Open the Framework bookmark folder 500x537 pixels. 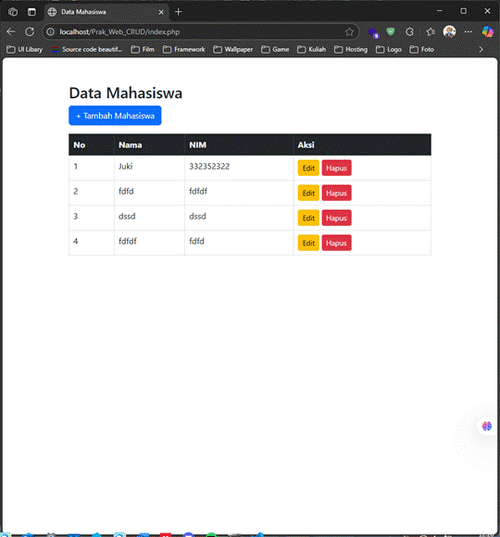[184, 50]
